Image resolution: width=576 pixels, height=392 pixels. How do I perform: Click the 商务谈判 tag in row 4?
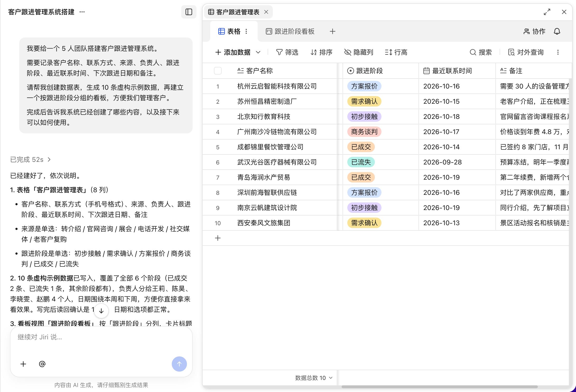click(364, 132)
